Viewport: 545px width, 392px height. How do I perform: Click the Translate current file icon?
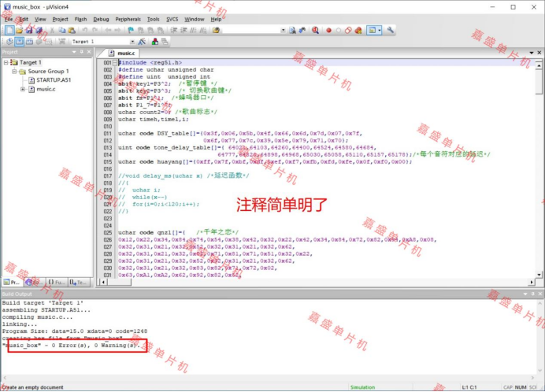pos(9,42)
